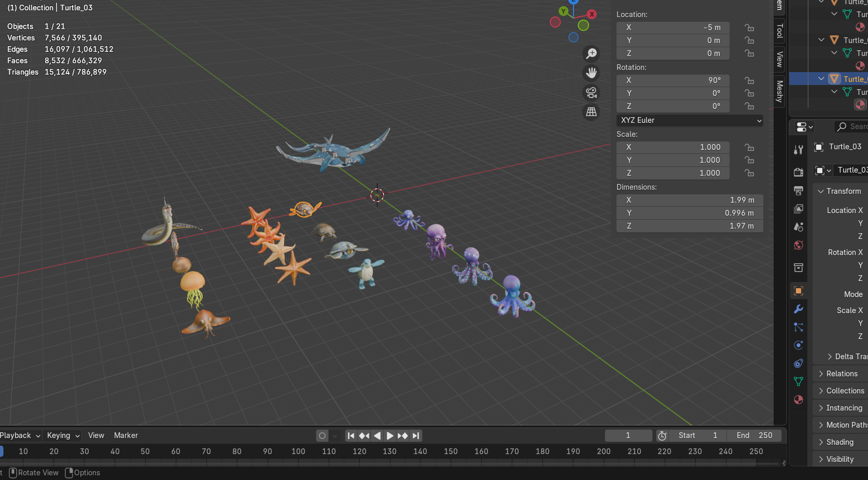Play the animation forward

click(389, 435)
